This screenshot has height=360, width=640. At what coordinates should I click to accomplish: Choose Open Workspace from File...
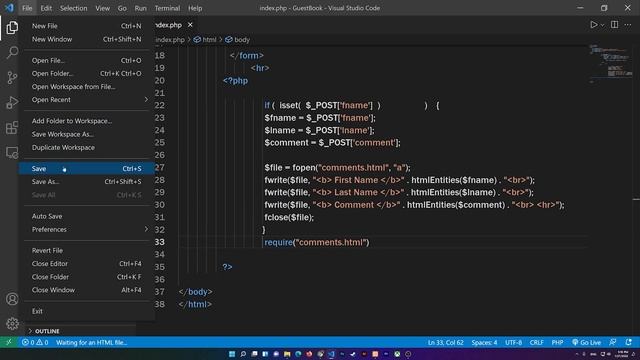pos(87,87)
